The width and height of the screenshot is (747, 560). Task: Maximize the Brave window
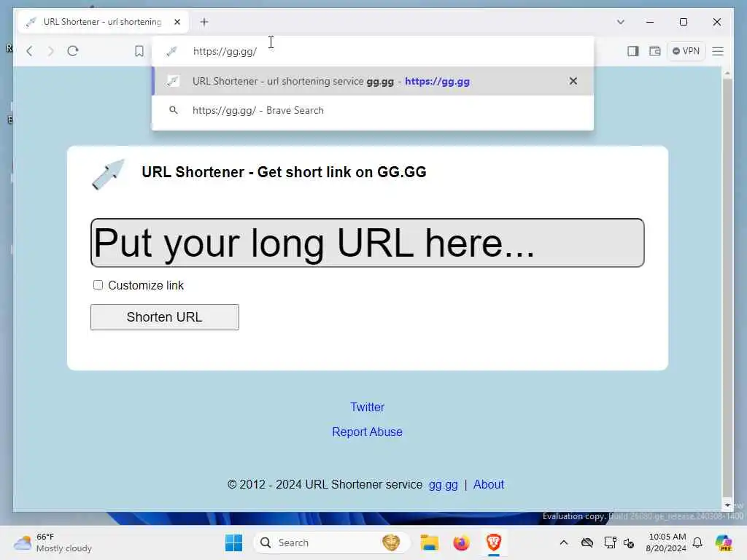coord(683,22)
